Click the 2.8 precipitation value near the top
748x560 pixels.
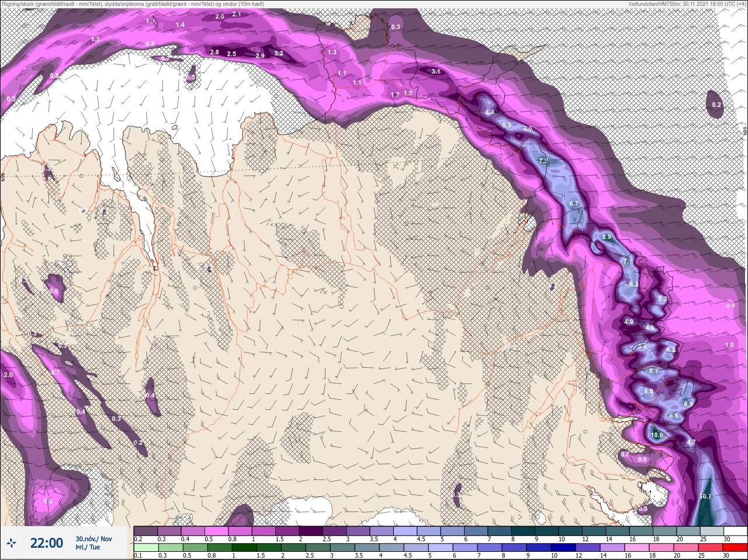pyautogui.click(x=214, y=52)
